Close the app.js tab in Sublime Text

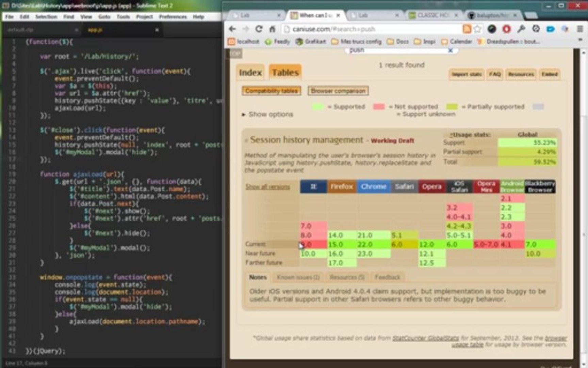tap(157, 30)
